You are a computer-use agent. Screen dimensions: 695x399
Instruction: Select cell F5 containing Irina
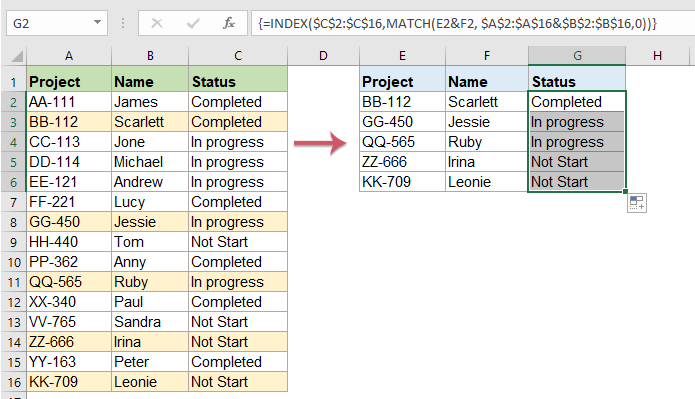487,162
